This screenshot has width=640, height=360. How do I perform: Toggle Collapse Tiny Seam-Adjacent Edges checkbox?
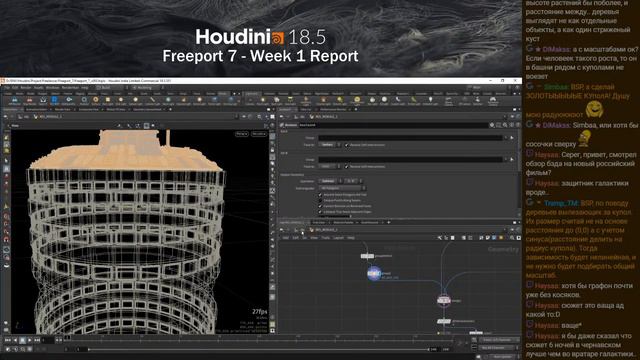click(x=320, y=212)
